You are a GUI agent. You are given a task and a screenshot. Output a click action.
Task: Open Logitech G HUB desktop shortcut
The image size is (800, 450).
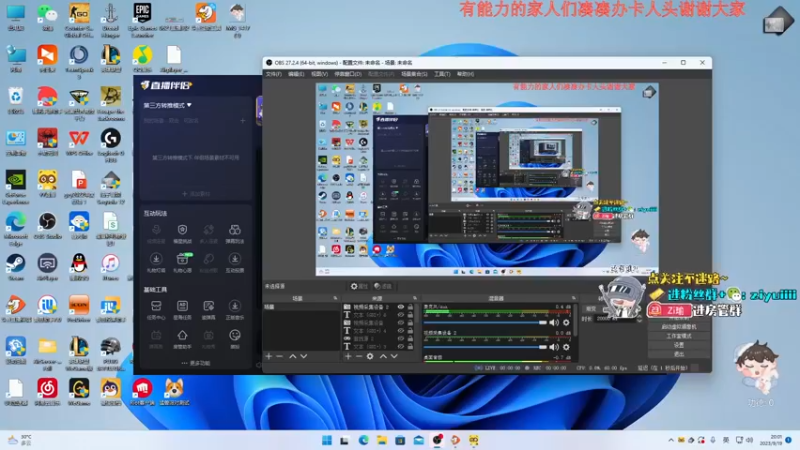coord(111,145)
